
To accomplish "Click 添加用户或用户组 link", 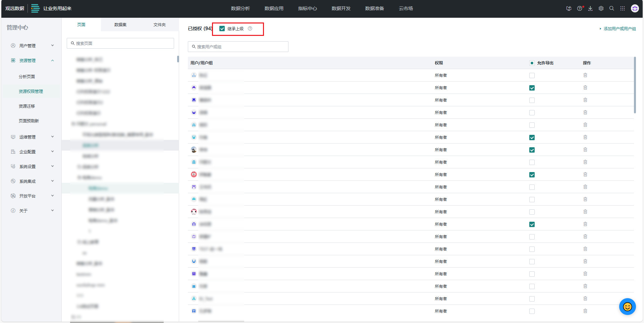I will tap(619, 29).
